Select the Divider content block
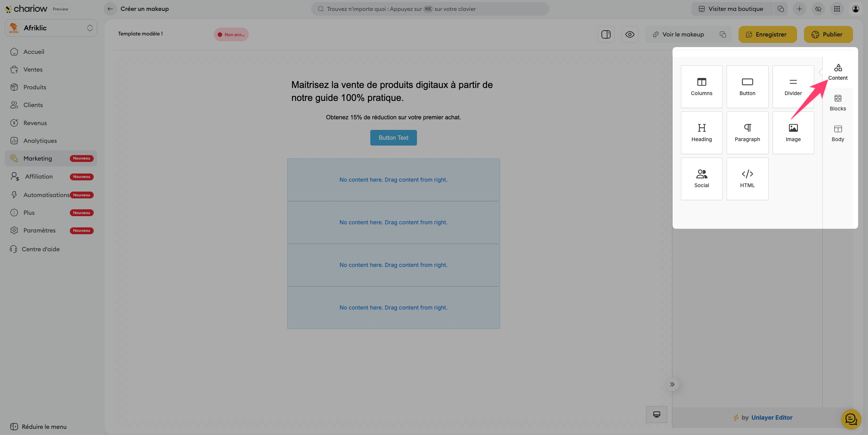The image size is (868, 435). pos(793,87)
